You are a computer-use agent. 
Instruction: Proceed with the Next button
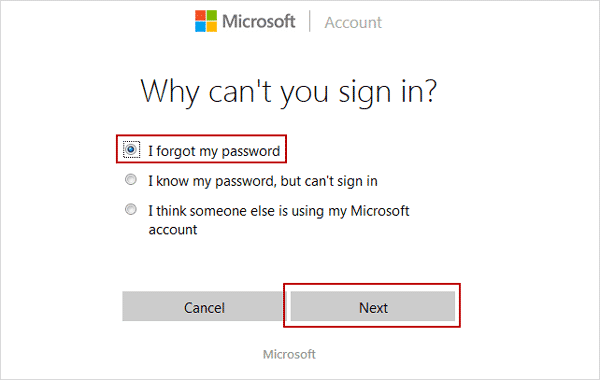point(373,306)
